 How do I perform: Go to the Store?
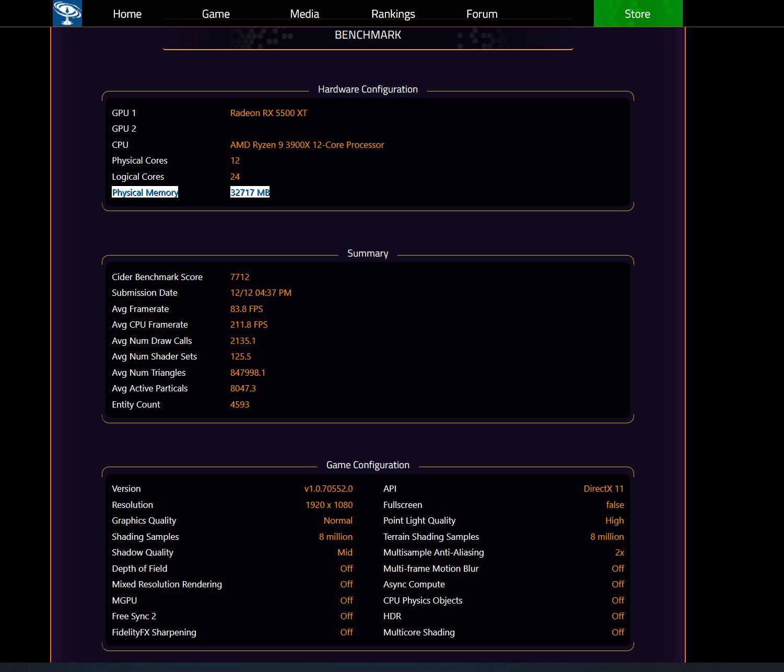pos(638,14)
